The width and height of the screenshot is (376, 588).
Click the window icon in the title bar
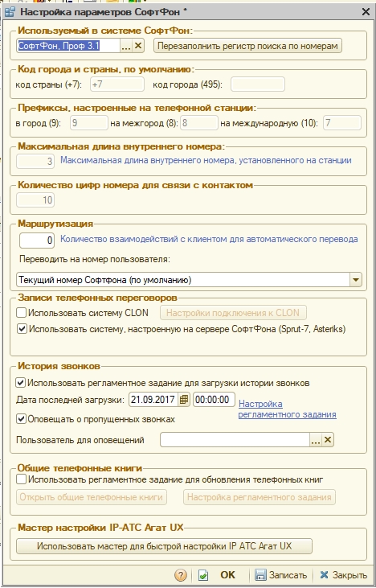(x=10, y=11)
